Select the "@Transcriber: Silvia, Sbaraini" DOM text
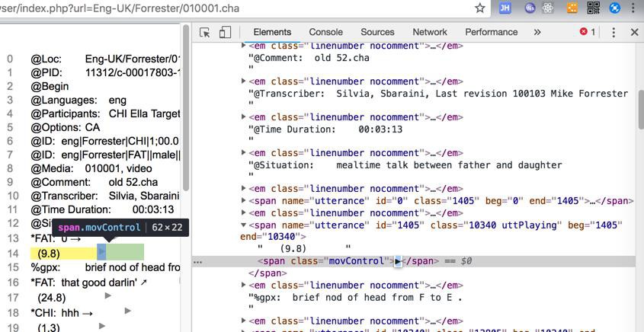 pyautogui.click(x=437, y=94)
